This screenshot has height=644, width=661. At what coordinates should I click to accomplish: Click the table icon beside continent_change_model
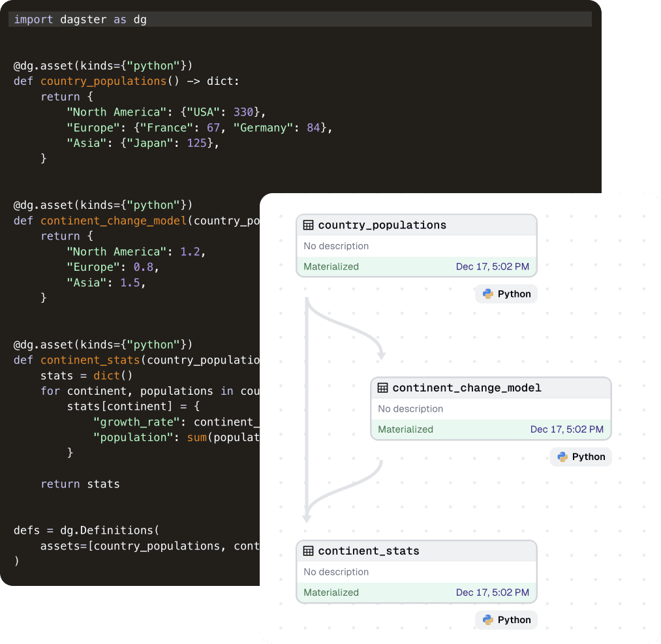383,388
